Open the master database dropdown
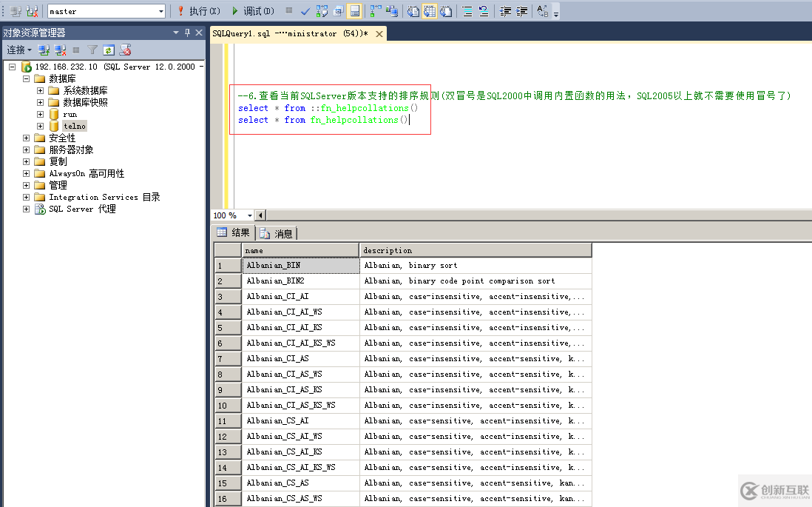Screen dimensions: 812x507 (x=161, y=11)
